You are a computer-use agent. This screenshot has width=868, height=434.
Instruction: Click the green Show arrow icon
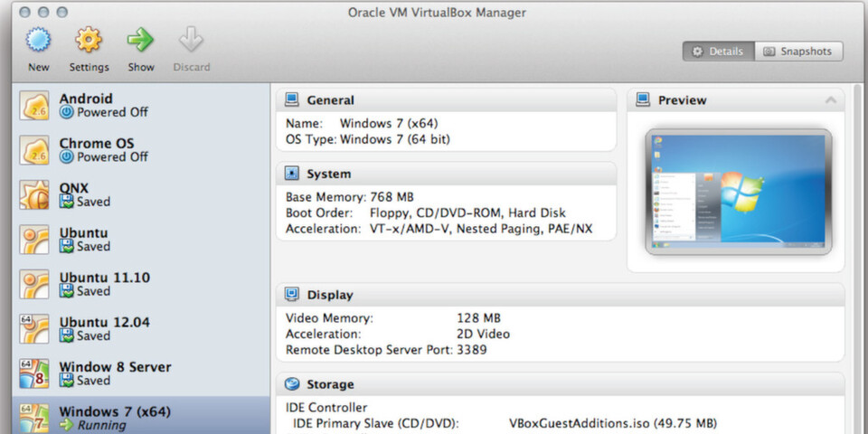[141, 40]
